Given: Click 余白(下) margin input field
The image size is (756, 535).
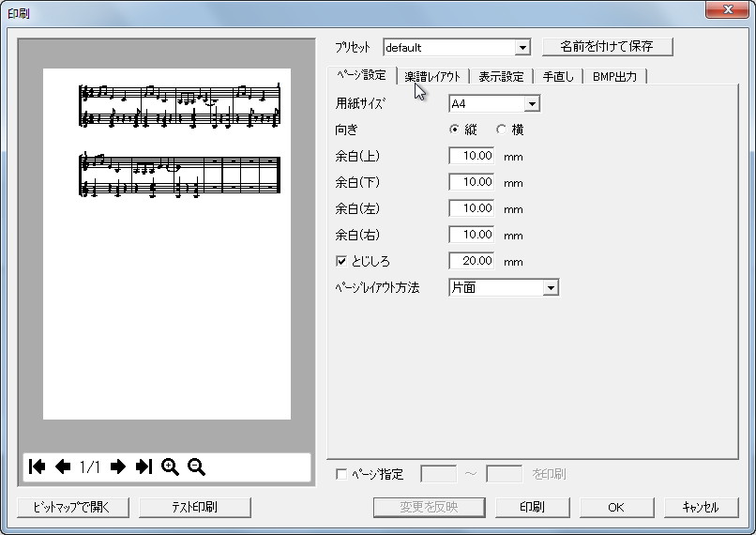Looking at the screenshot, I should (x=472, y=182).
